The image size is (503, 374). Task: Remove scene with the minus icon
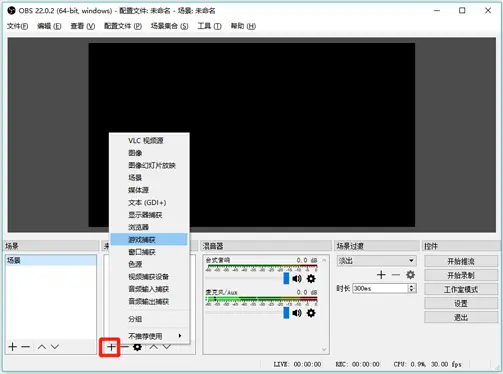26,347
